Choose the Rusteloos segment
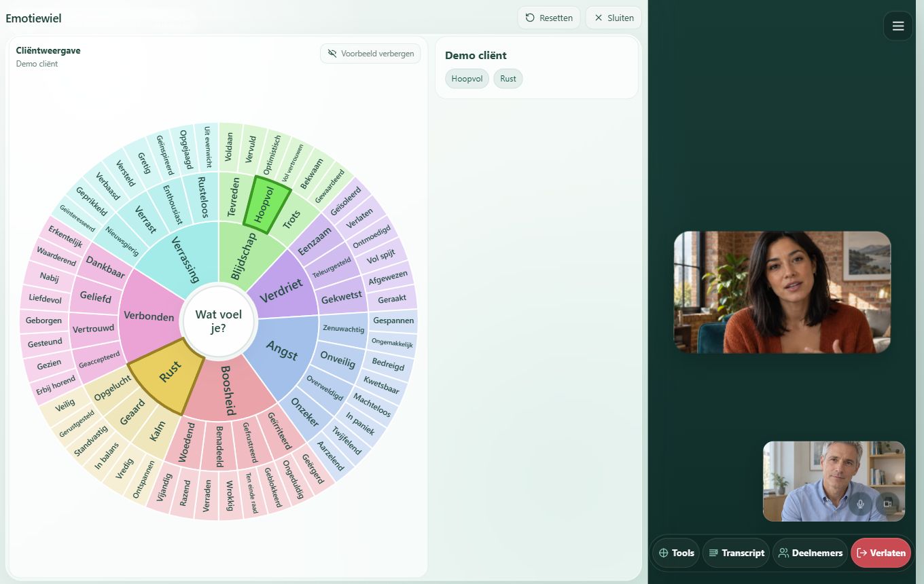Viewport: 924px width, 584px height. (x=202, y=197)
